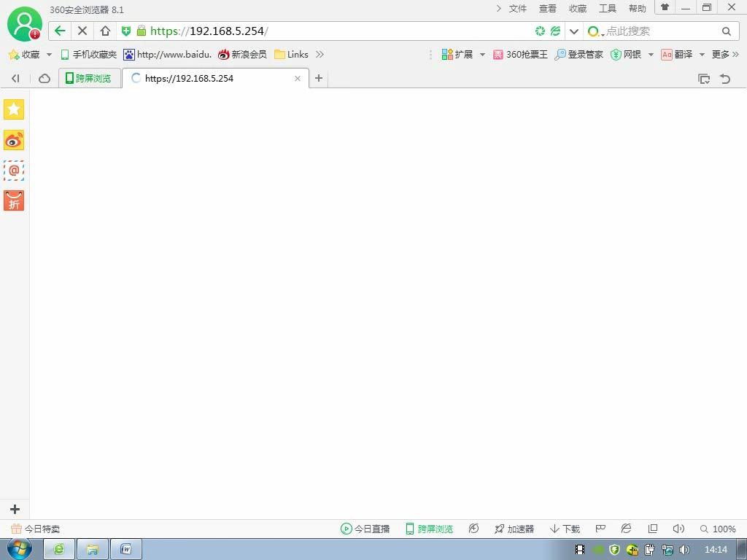Click the cloud tabs icon
This screenshot has height=560, width=747.
44,78
